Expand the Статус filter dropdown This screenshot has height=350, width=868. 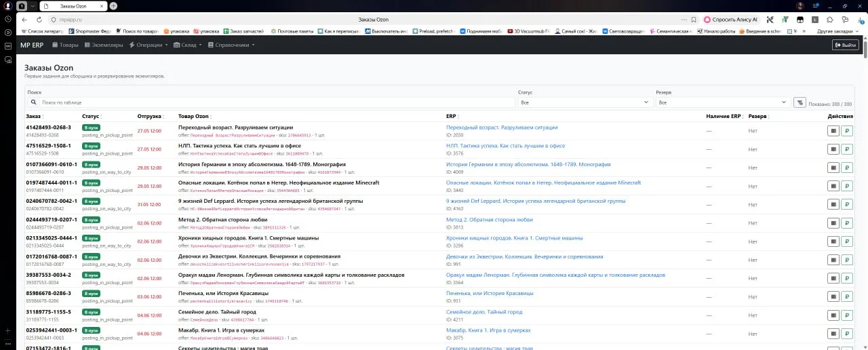point(585,102)
